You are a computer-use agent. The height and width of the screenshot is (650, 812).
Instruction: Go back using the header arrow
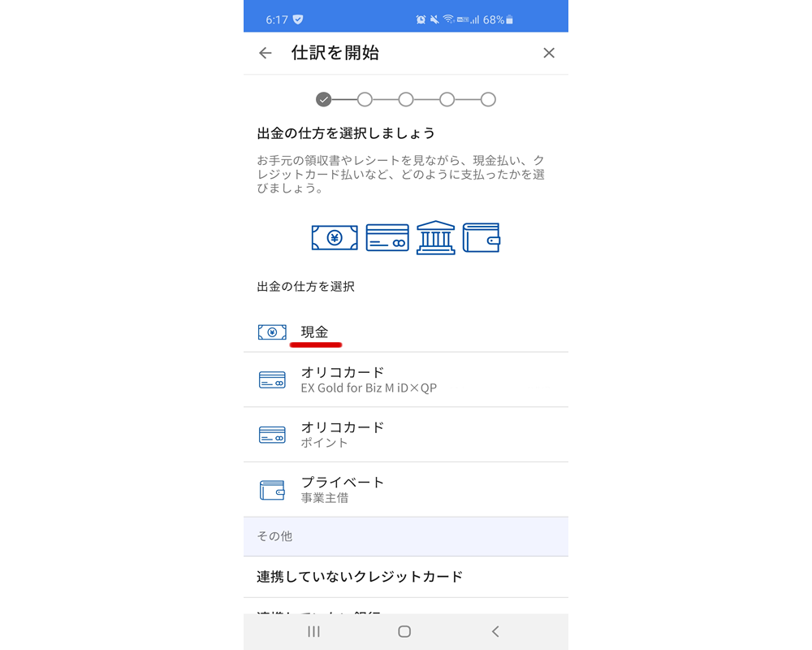pos(266,53)
